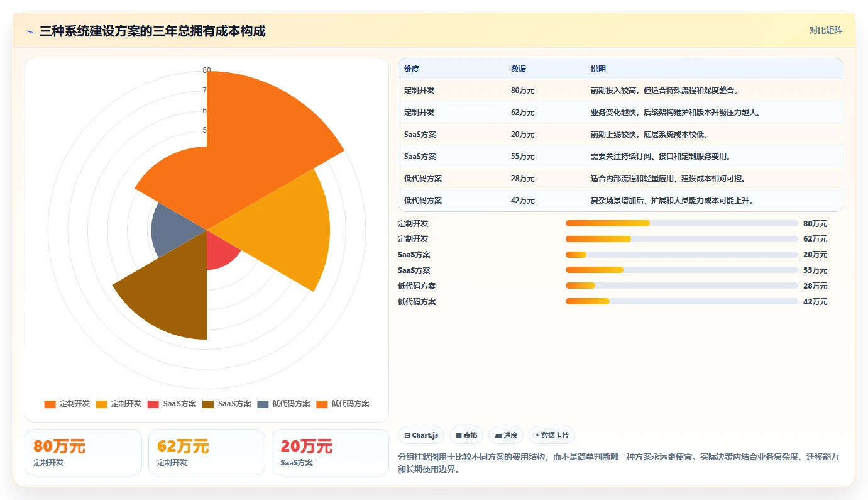Click the 说明 column header
The image size is (868, 500).
click(x=598, y=69)
